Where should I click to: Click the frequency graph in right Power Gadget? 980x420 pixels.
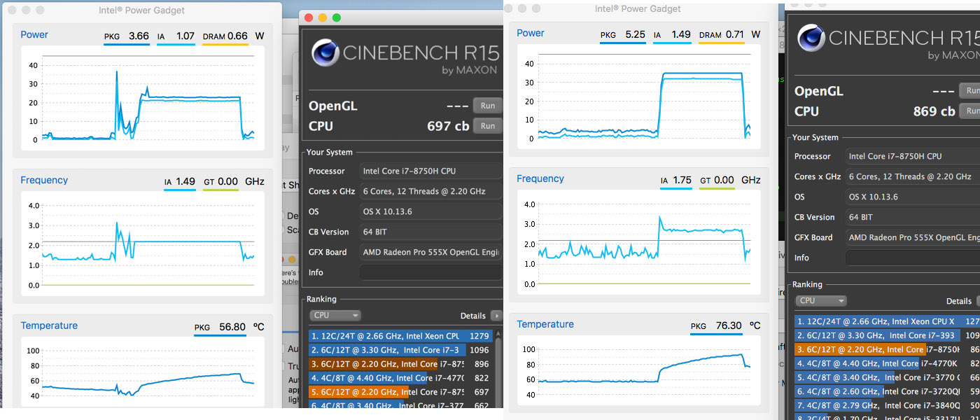(x=639, y=243)
